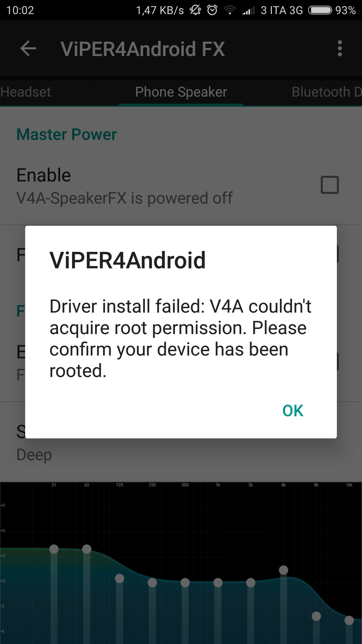Image resolution: width=362 pixels, height=644 pixels.
Task: Tap the Enable V4A-SpeakerFX setting row
Action: [x=181, y=186]
